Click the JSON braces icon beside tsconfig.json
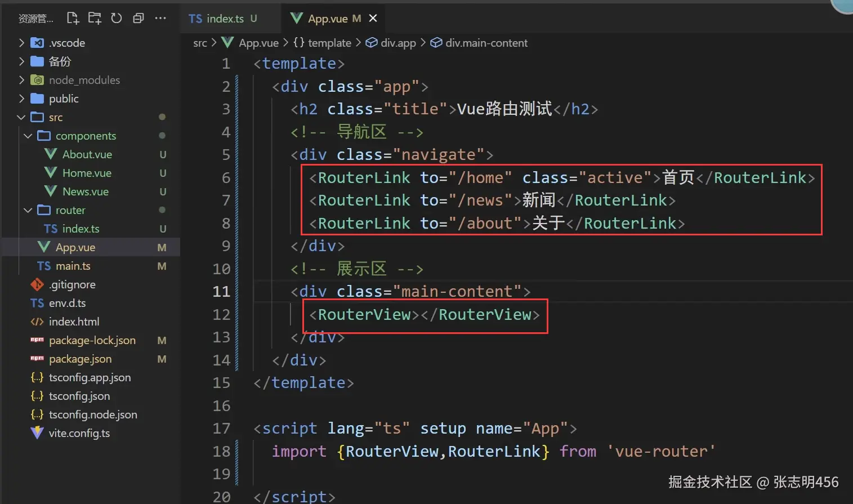Screen dimensions: 853x504 [37, 396]
